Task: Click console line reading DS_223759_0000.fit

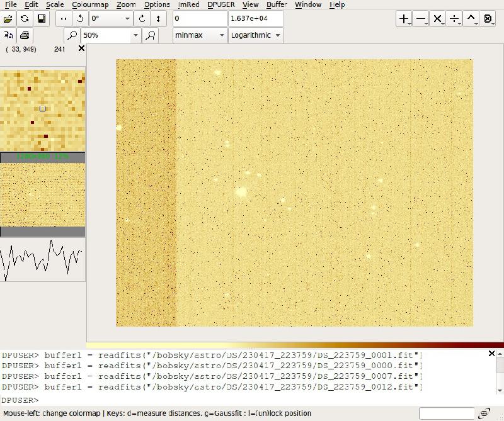Action: (x=212, y=366)
